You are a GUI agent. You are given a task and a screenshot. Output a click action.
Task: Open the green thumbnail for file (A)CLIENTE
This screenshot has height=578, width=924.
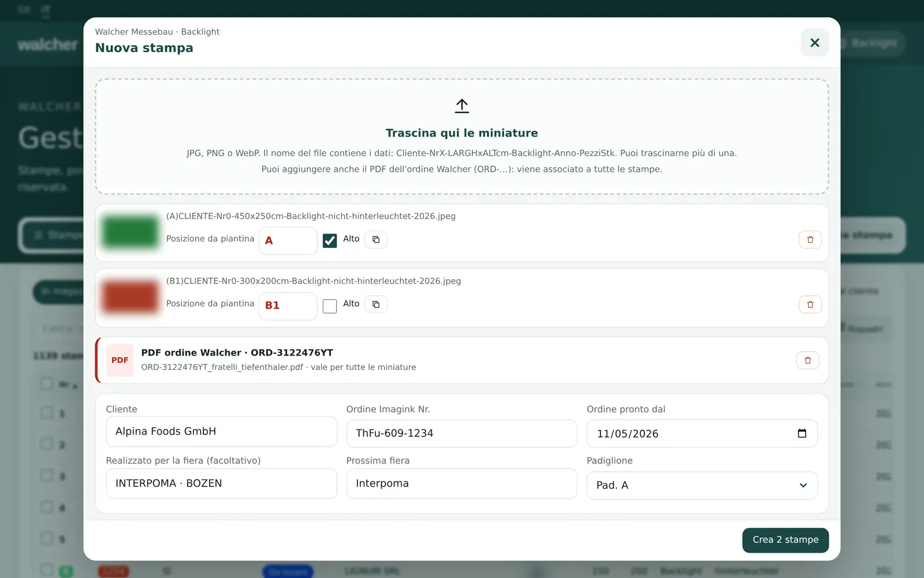pos(131,232)
